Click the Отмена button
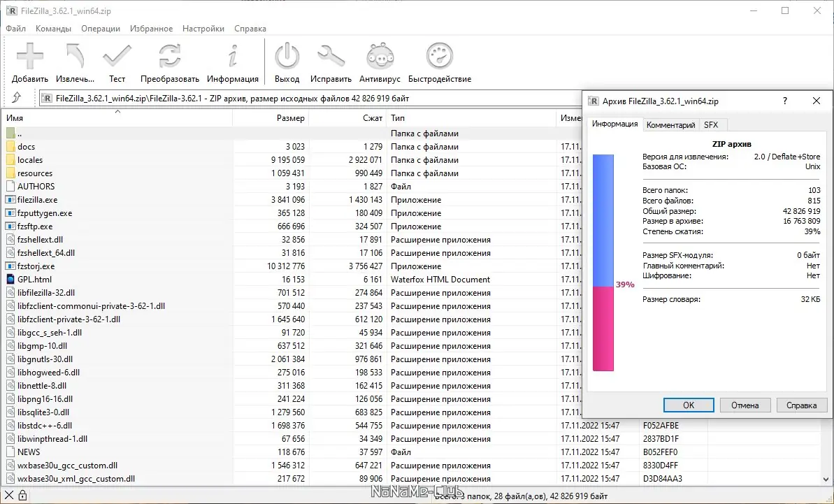Screen dimensions: 834x504 click(x=745, y=405)
